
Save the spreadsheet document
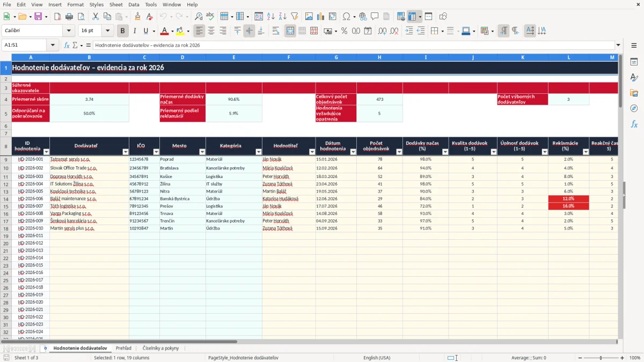(x=38, y=17)
